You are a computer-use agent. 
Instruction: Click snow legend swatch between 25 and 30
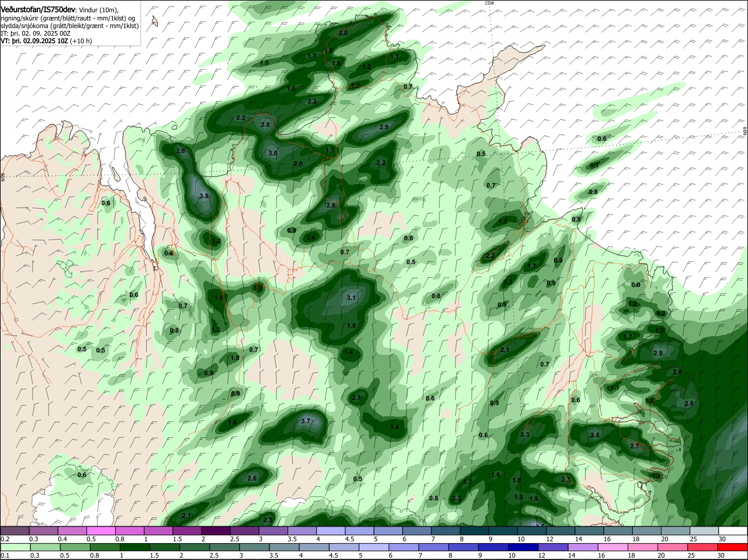(x=704, y=531)
